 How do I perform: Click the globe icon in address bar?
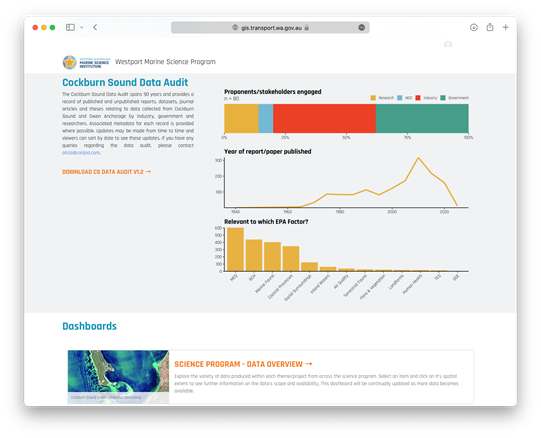point(235,28)
